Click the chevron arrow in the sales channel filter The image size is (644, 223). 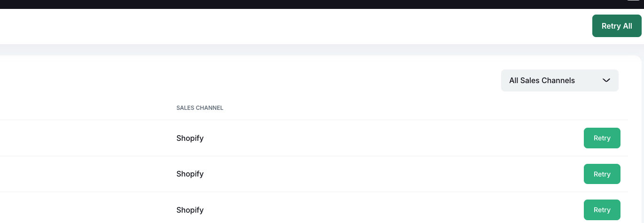point(606,80)
